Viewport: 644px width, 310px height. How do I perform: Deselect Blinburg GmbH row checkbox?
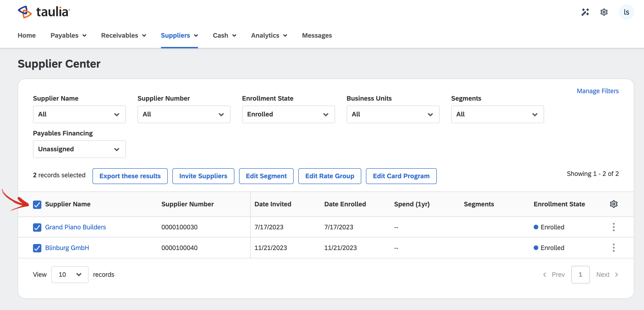point(37,248)
